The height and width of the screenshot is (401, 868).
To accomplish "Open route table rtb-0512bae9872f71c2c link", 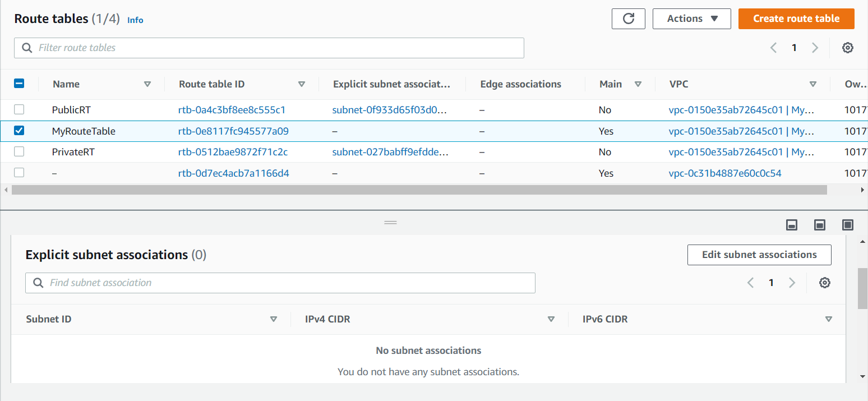I will tap(233, 152).
